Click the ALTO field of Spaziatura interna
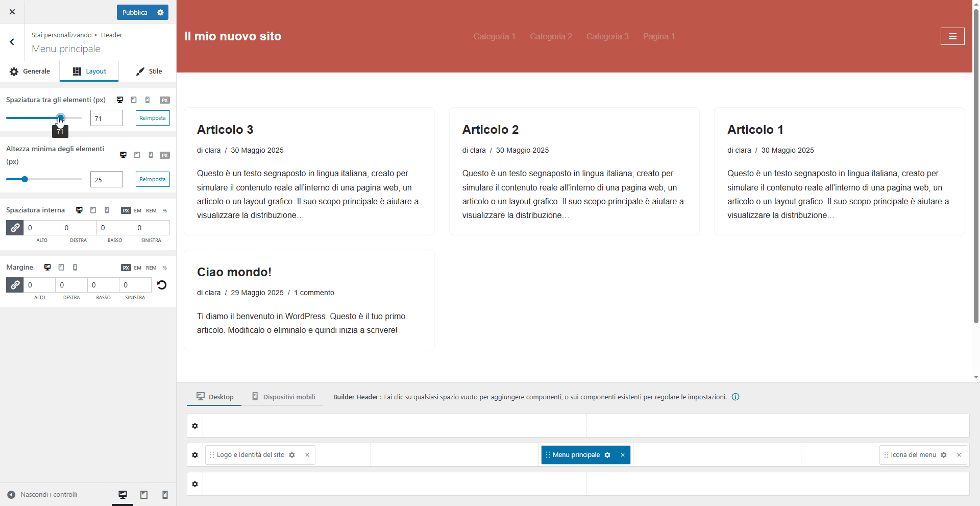This screenshot has height=506, width=980. click(x=42, y=228)
